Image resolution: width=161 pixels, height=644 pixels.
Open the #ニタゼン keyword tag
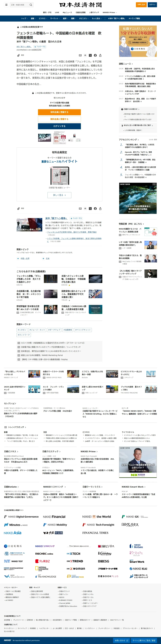[x=22, y=330]
